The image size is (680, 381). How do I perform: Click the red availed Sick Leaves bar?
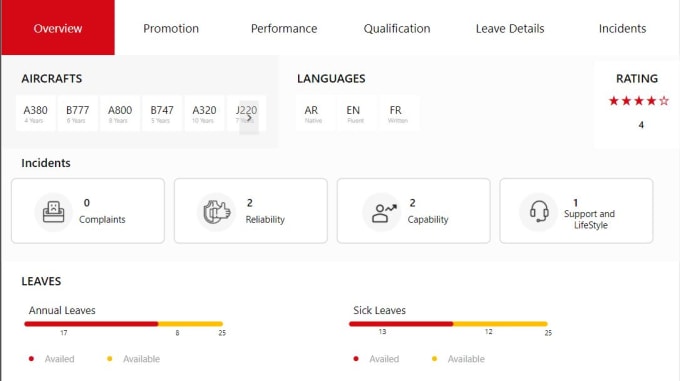coord(401,324)
